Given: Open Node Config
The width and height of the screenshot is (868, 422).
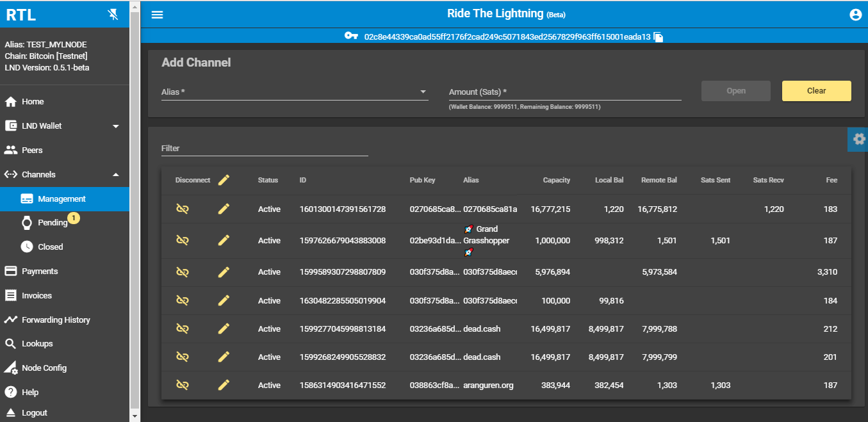Looking at the screenshot, I should 65,368.
